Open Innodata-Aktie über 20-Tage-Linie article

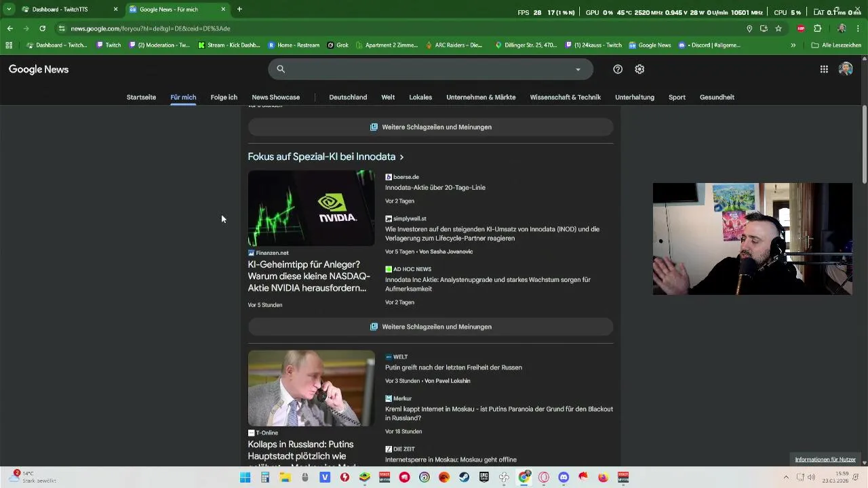pos(435,188)
